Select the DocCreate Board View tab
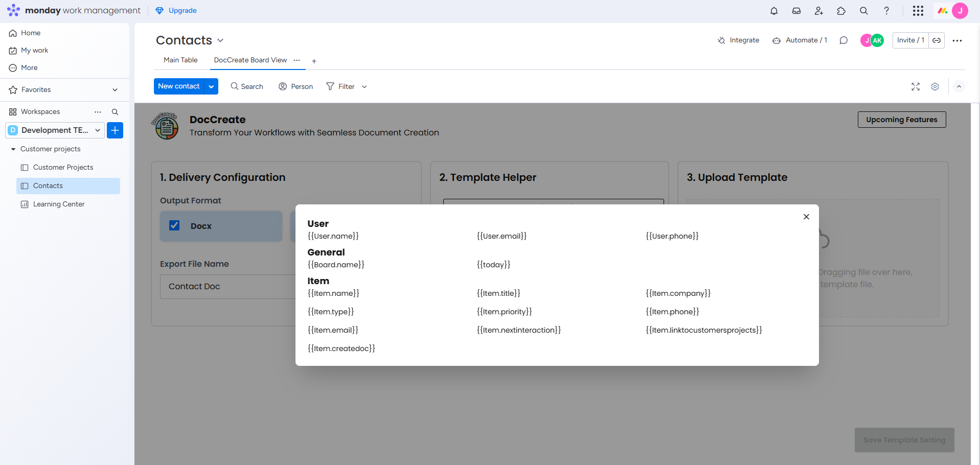This screenshot has height=465, width=980. [250, 60]
